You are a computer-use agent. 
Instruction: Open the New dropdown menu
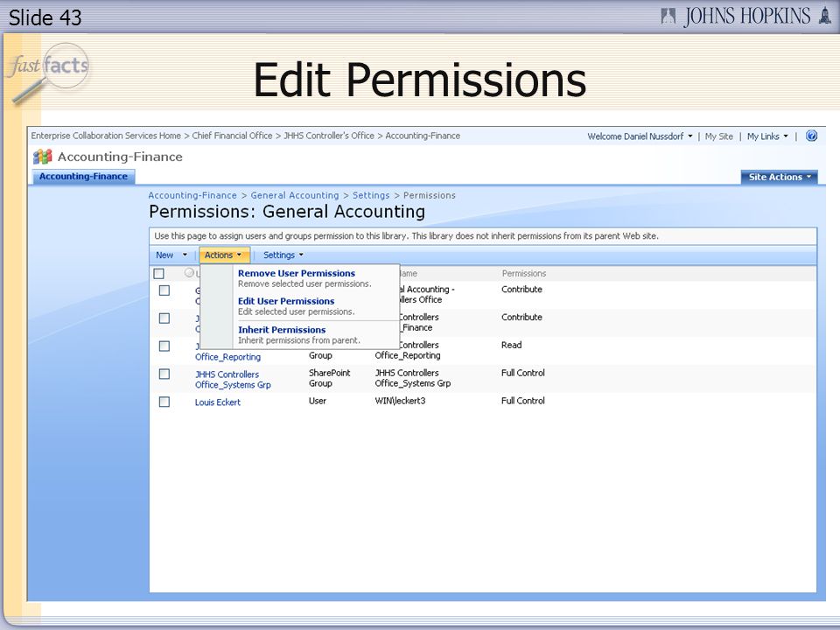pos(171,255)
